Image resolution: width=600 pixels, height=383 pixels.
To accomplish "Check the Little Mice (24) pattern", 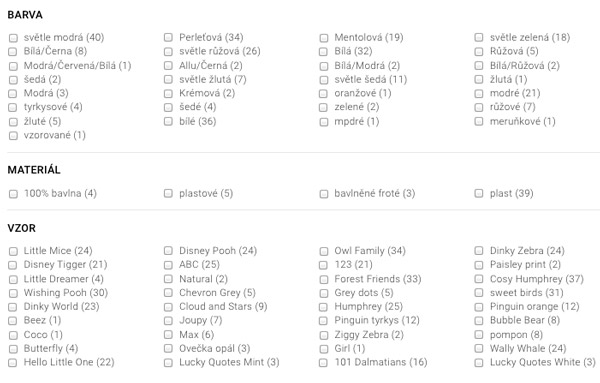I will tap(13, 251).
